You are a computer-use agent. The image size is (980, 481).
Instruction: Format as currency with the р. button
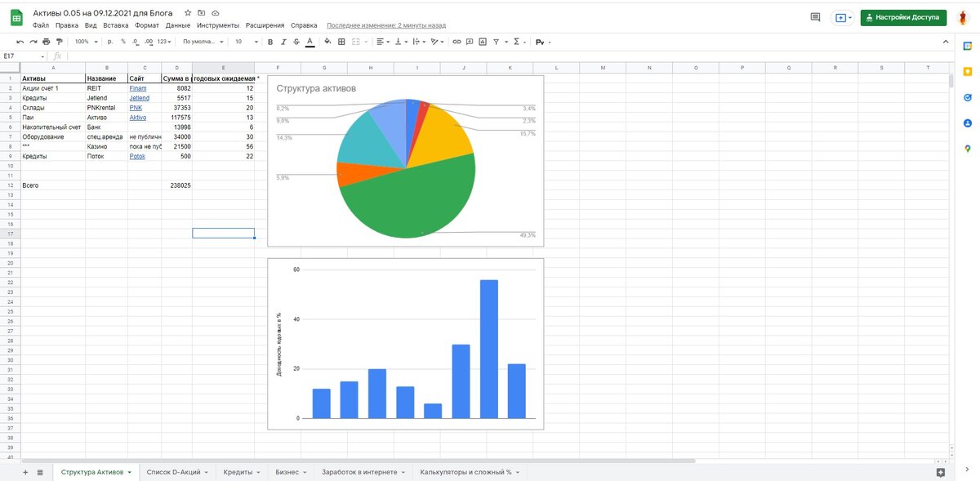[110, 42]
